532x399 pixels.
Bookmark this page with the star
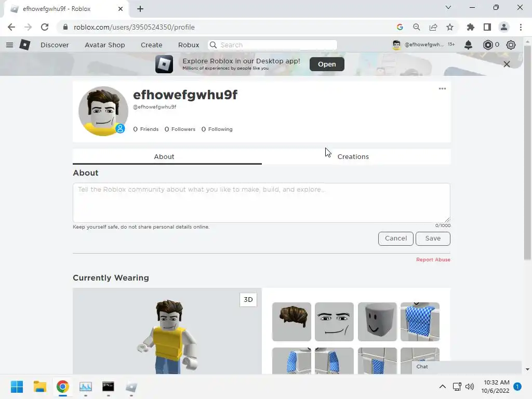pyautogui.click(x=450, y=27)
